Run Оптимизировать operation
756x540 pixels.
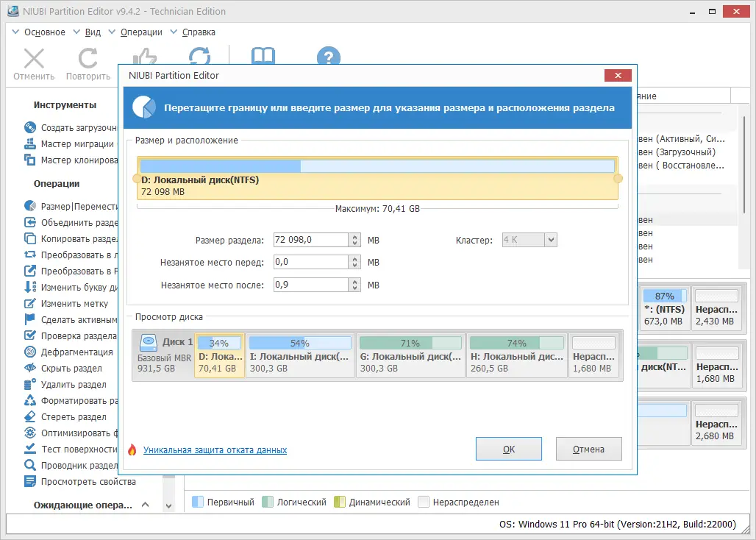point(71,433)
